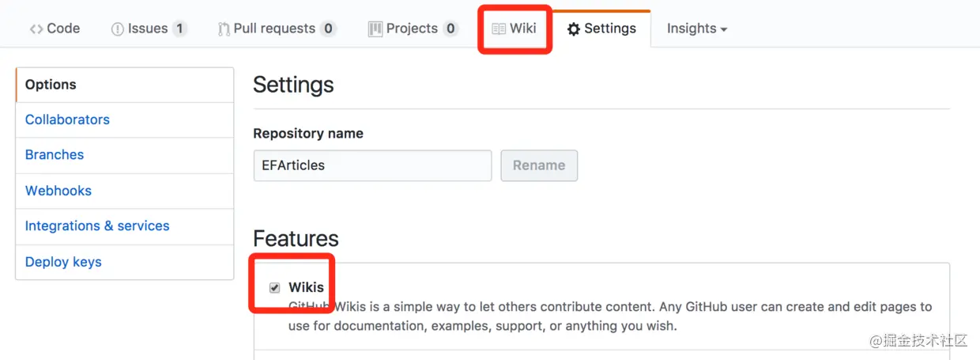Click the Projects board icon
This screenshot has height=360, width=980.
[x=375, y=28]
